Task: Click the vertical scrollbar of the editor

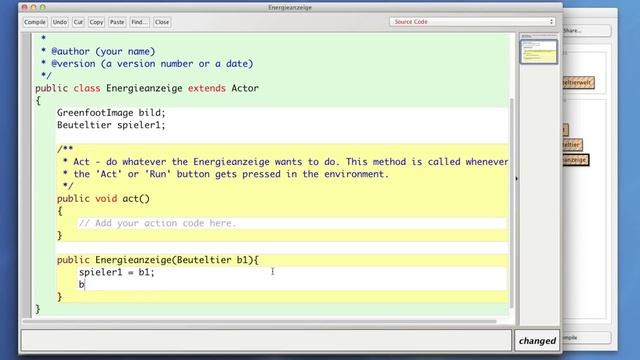Action: [512, 202]
